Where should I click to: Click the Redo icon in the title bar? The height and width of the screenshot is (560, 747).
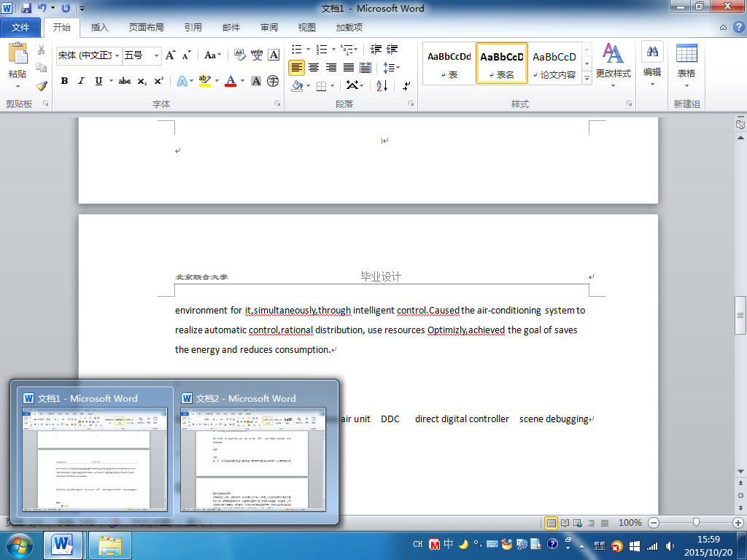coord(66,8)
